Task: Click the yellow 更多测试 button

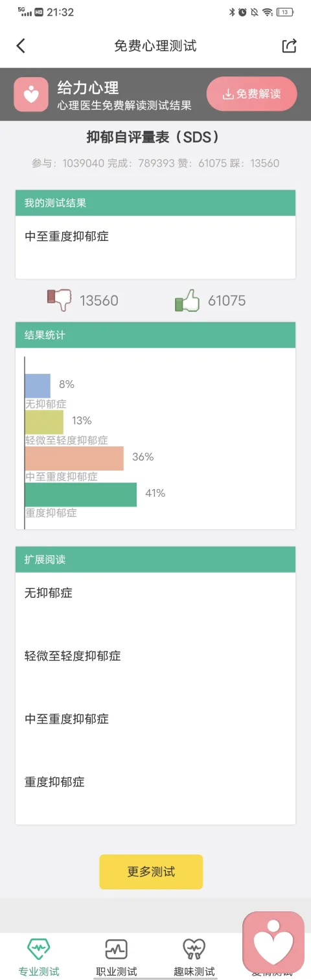Action: 151,872
